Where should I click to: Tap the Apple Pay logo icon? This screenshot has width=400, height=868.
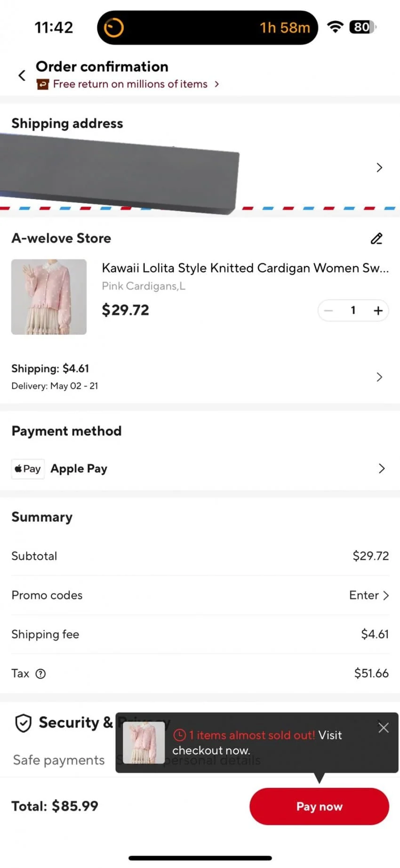coord(28,469)
